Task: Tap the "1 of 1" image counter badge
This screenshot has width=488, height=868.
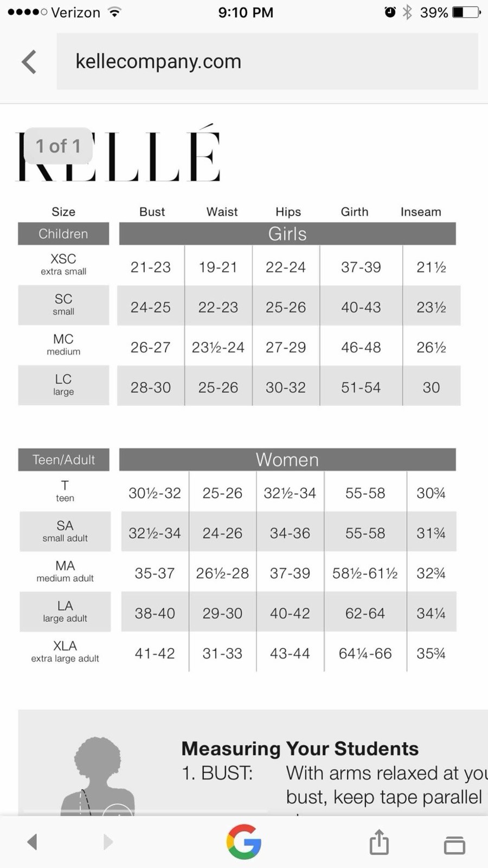Action: pyautogui.click(x=58, y=146)
